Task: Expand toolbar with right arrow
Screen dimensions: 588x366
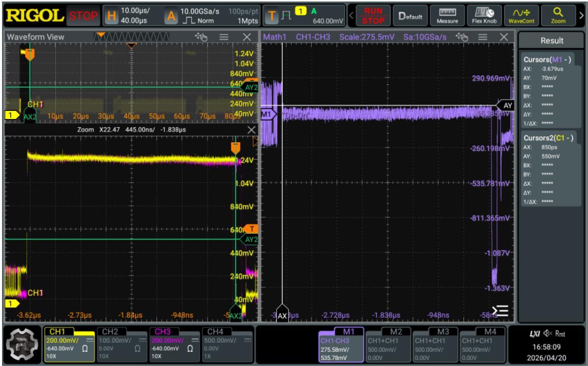Action: (x=581, y=16)
